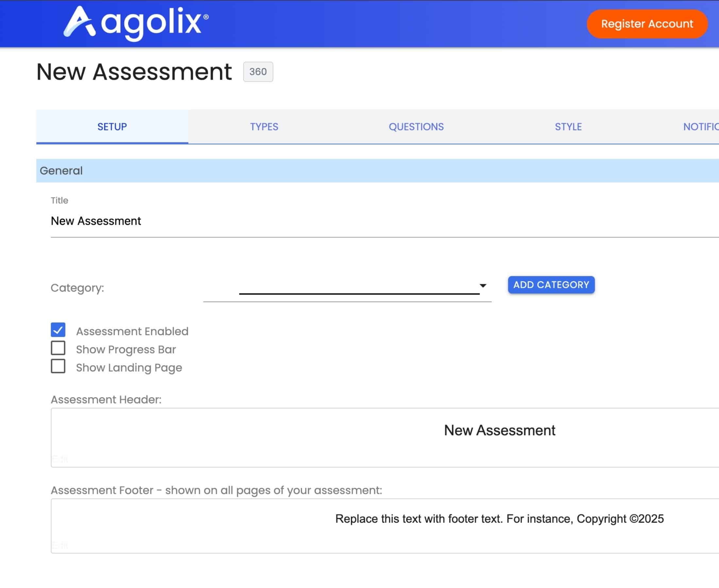The image size is (719, 588).
Task: Tick the Show Landing Page checkbox
Action: (x=58, y=367)
